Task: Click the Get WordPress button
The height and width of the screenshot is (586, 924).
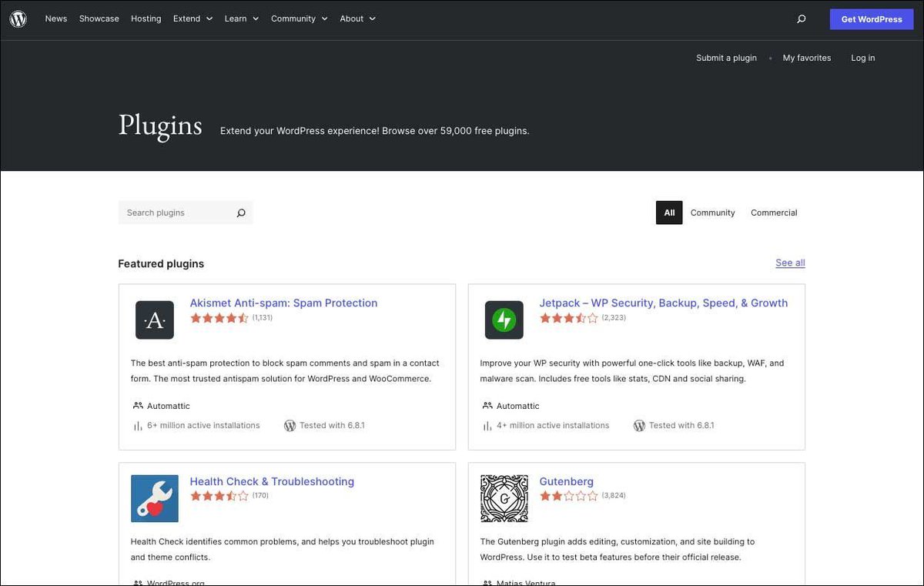Action: pyautogui.click(x=872, y=19)
